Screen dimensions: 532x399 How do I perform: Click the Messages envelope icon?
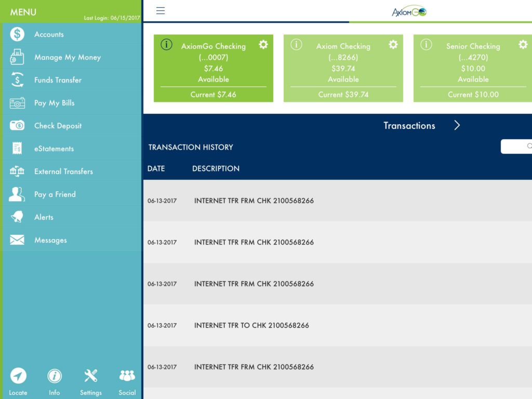click(x=17, y=240)
